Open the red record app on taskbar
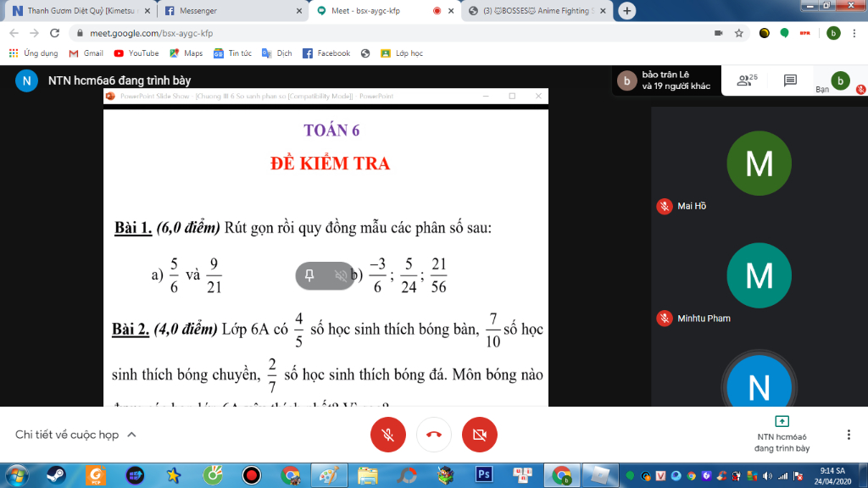868x488 pixels. click(251, 475)
